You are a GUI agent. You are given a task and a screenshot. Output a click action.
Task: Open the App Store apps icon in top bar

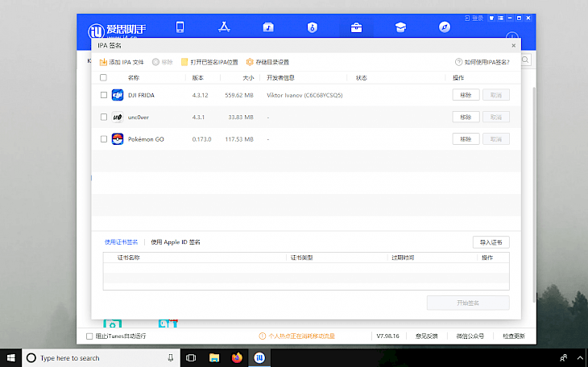[224, 27]
